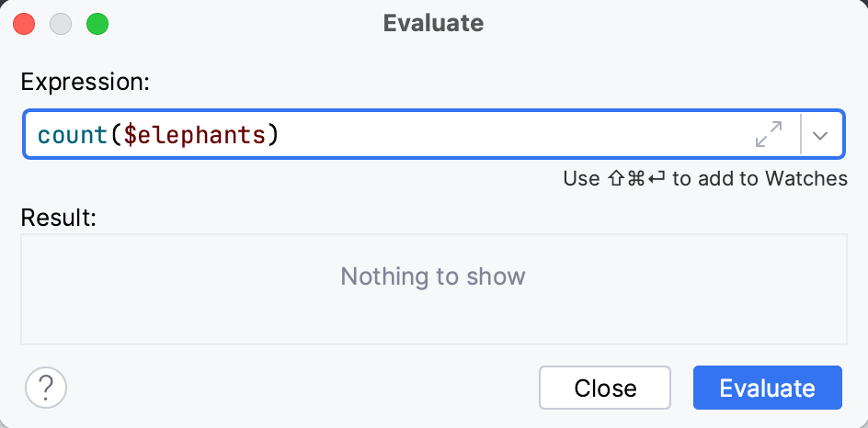Minimize the window using the yellow button
This screenshot has width=868, height=428.
pyautogui.click(x=61, y=24)
